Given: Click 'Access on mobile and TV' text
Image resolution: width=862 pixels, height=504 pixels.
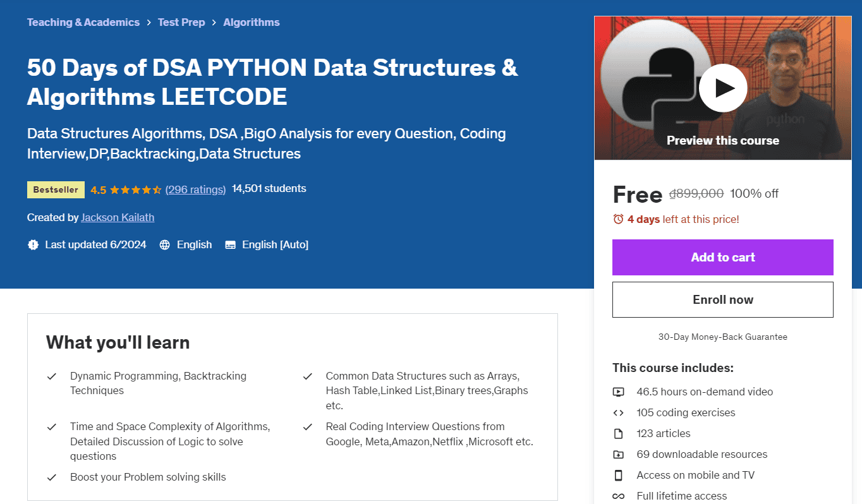Looking at the screenshot, I should (695, 475).
